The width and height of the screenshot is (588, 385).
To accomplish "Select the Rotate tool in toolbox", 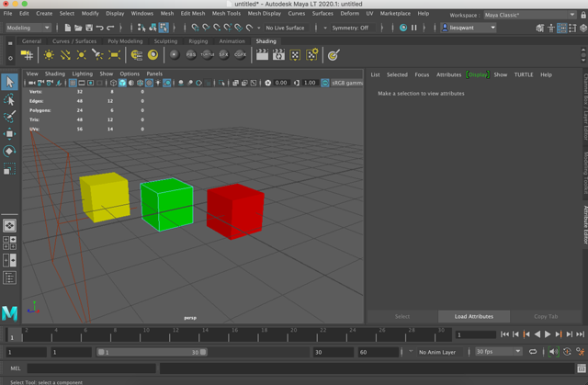I will (x=9, y=151).
